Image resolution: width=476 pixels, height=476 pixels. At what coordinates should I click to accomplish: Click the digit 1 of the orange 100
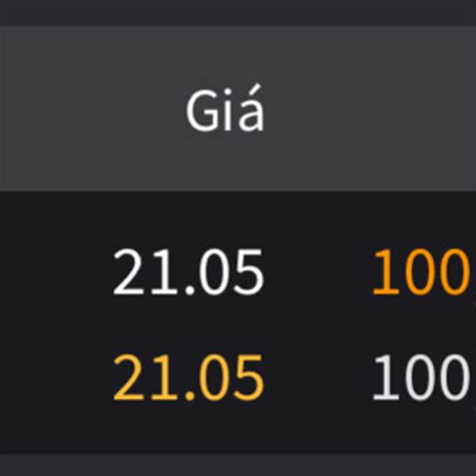386,271
